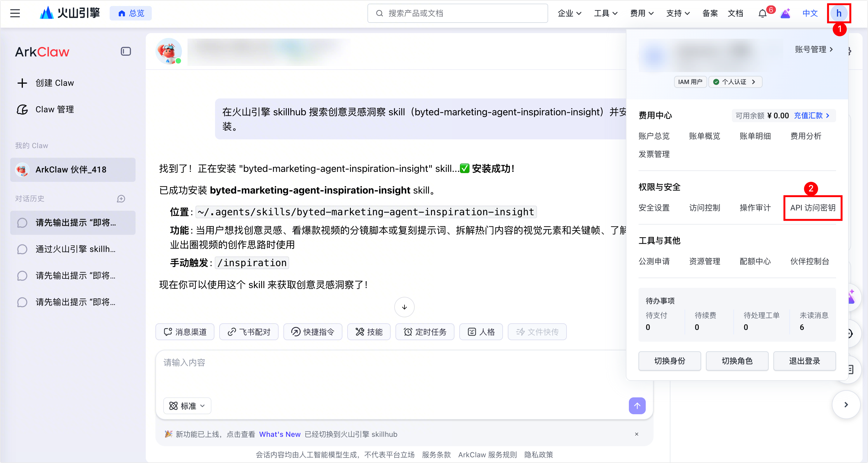Open 资源管理 link
The height and width of the screenshot is (463, 868).
pos(704,261)
